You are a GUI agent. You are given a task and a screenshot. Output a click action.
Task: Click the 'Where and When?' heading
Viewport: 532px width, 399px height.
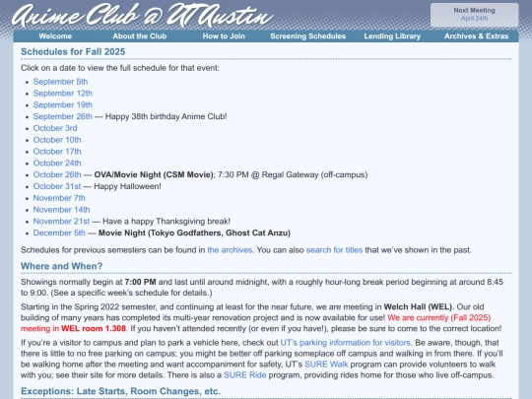[61, 266]
